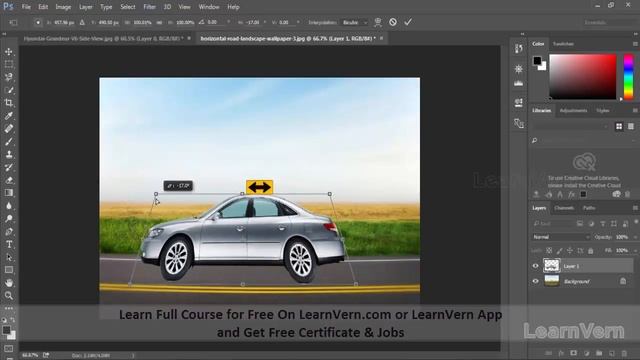The height and width of the screenshot is (360, 640).
Task: Open the Opacity slider dropdown arrow
Action: (635, 237)
